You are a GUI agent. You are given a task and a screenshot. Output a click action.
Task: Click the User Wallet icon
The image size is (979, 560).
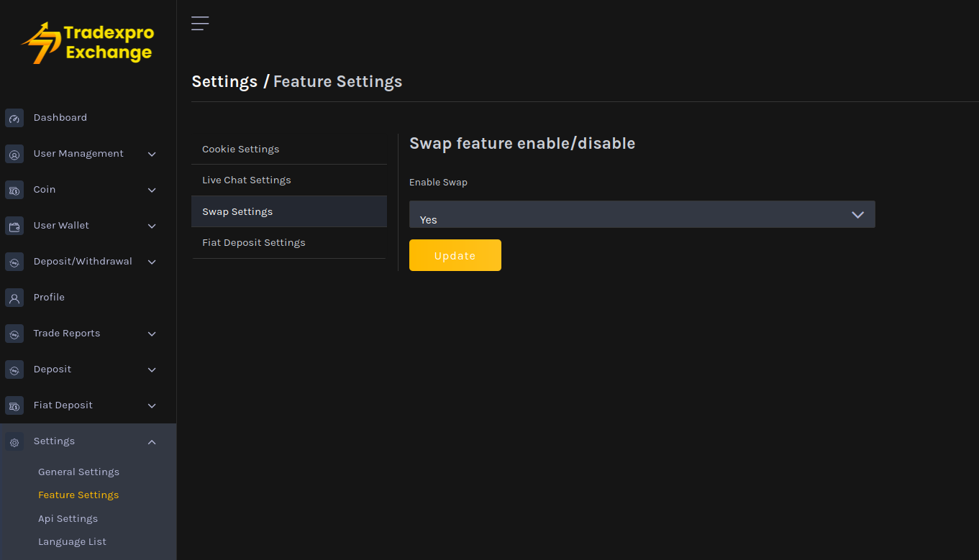point(14,226)
